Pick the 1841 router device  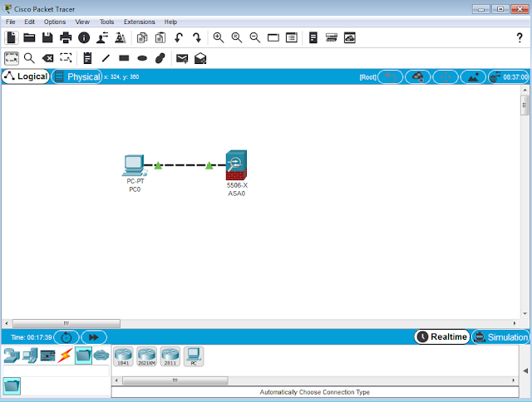[x=123, y=356]
